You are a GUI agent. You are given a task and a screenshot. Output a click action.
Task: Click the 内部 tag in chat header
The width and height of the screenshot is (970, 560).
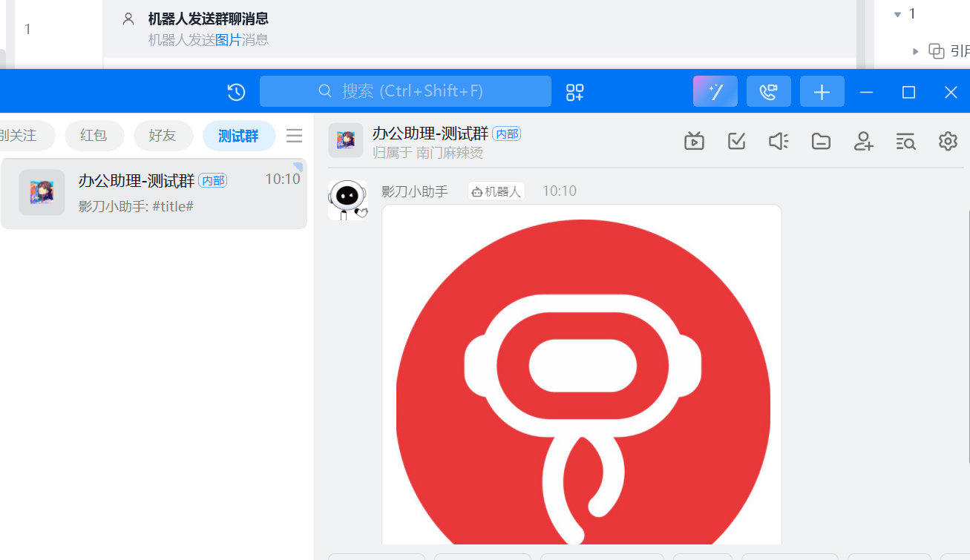click(507, 134)
